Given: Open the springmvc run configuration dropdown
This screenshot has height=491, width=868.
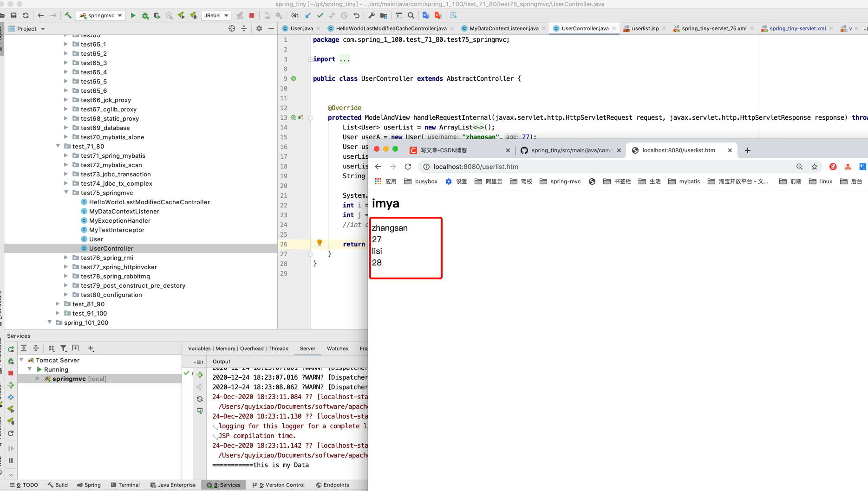Looking at the screenshot, I should (101, 15).
